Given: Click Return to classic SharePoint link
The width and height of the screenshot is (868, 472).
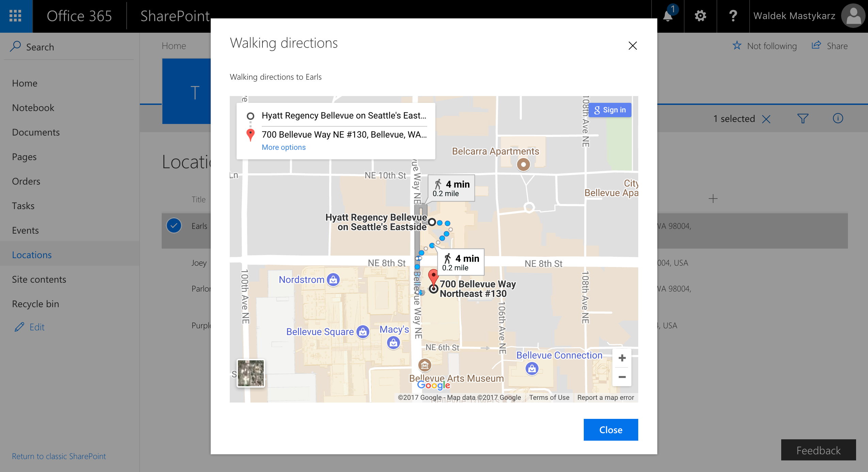Looking at the screenshot, I should [x=59, y=456].
